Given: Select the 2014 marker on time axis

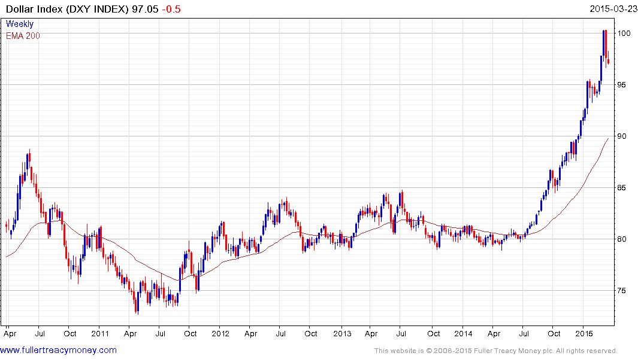Looking at the screenshot, I should (463, 333).
